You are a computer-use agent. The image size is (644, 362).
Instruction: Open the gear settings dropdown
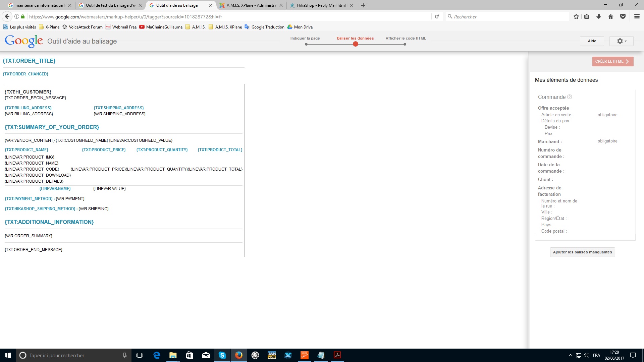(622, 41)
